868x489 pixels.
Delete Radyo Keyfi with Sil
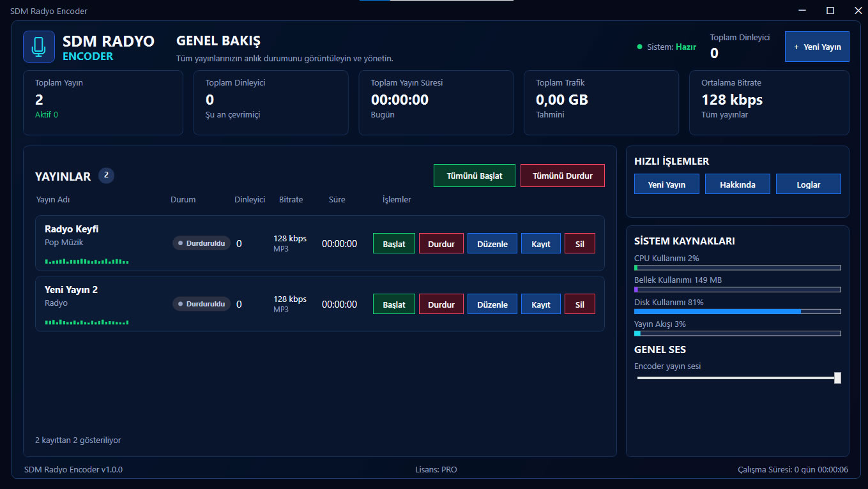click(580, 243)
